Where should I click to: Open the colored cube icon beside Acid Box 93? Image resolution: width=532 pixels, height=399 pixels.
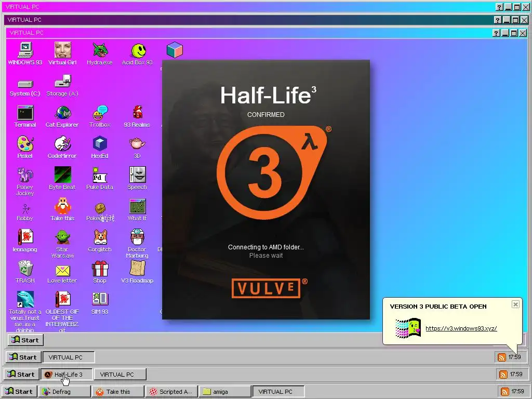tap(175, 50)
